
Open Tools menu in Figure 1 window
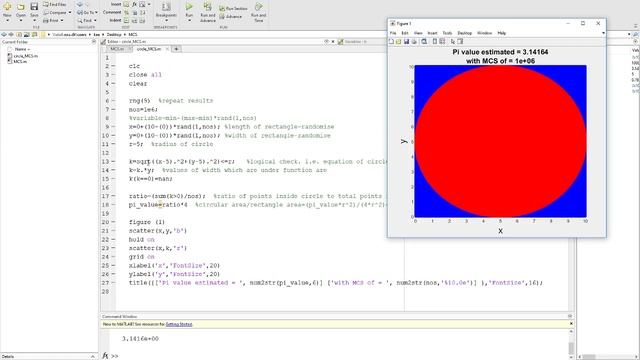point(447,33)
